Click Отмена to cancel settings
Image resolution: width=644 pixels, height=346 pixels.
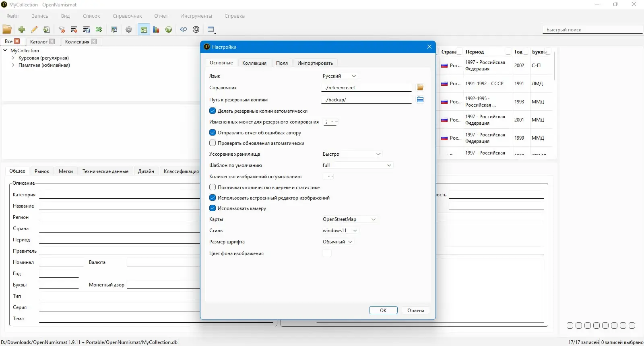(416, 311)
